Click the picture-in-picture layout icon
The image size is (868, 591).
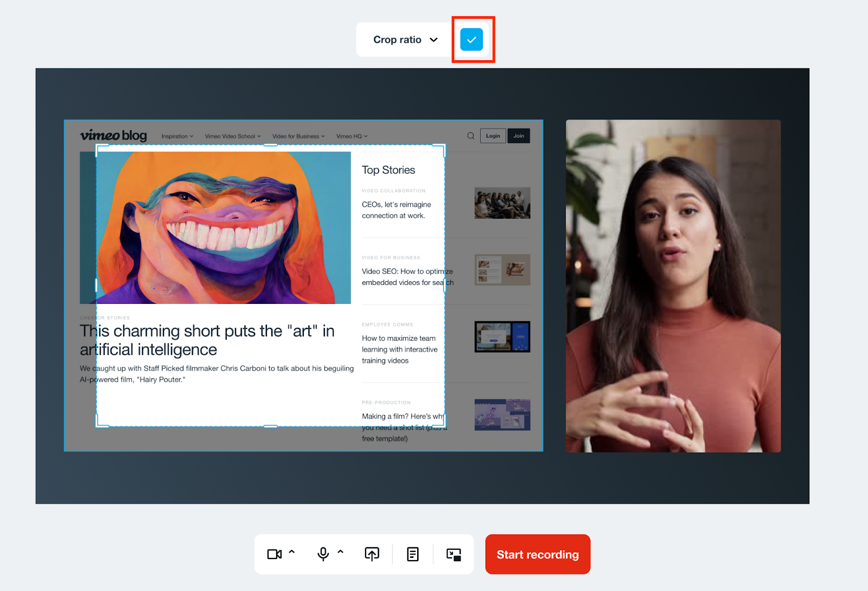point(454,554)
